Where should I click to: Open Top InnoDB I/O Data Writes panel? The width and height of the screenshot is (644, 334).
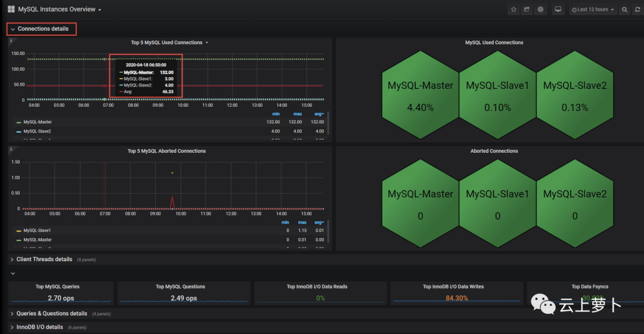pos(453,286)
